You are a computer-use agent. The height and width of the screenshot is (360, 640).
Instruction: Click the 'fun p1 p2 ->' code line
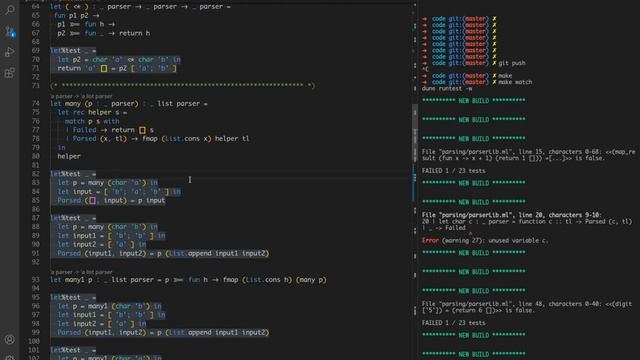(76, 16)
